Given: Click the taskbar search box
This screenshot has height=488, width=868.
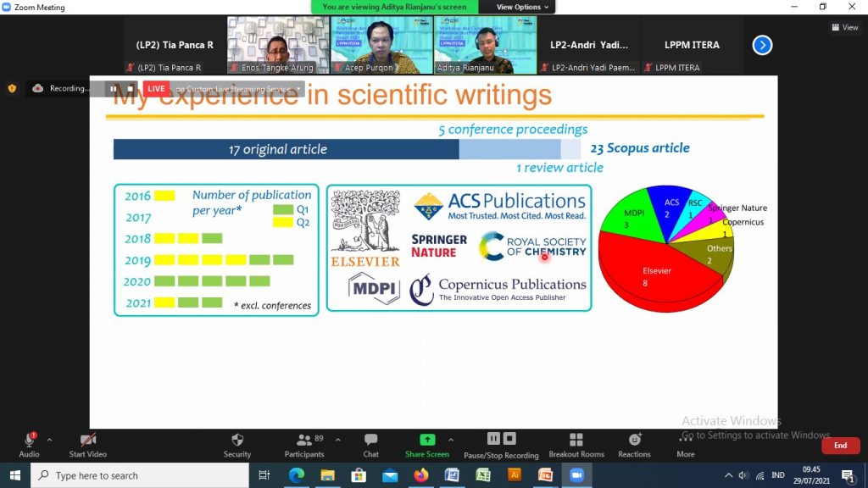Looking at the screenshot, I should click(x=140, y=475).
